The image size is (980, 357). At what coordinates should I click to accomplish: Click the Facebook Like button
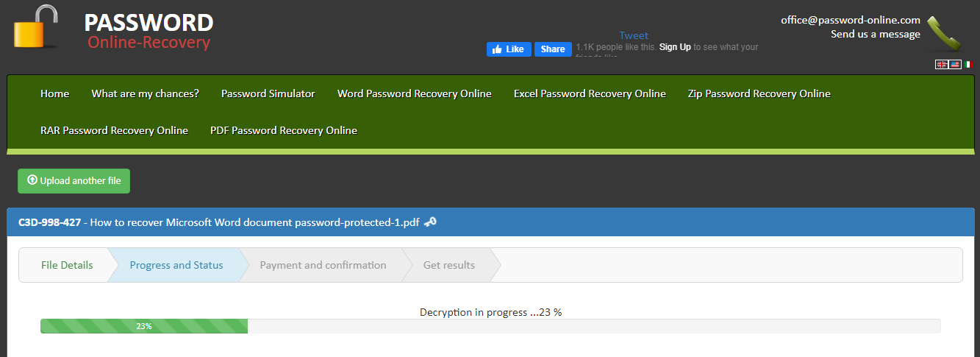pos(509,49)
